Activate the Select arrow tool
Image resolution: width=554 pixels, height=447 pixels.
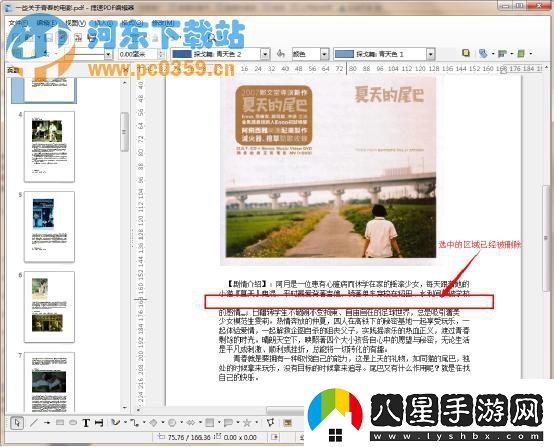pyautogui.click(x=17, y=423)
